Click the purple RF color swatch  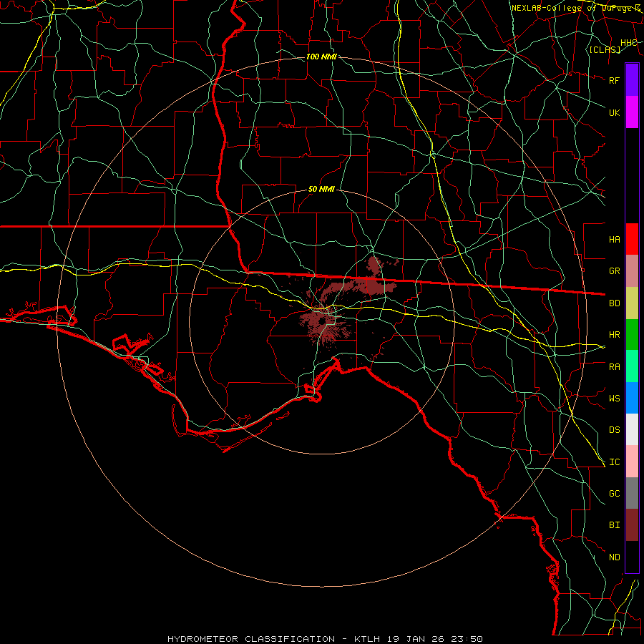coord(632,80)
